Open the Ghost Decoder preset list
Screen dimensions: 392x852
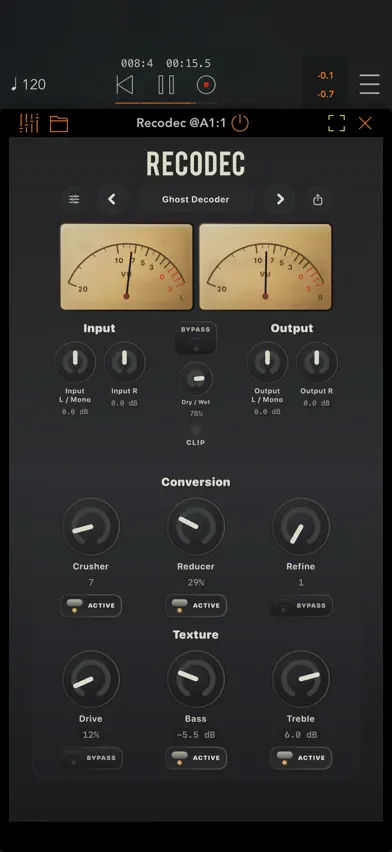tap(196, 199)
